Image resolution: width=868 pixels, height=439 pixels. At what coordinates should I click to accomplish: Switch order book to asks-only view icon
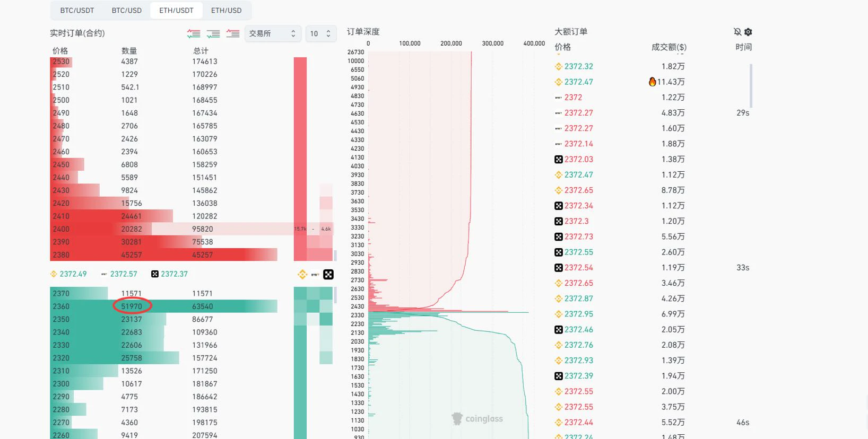tap(233, 33)
